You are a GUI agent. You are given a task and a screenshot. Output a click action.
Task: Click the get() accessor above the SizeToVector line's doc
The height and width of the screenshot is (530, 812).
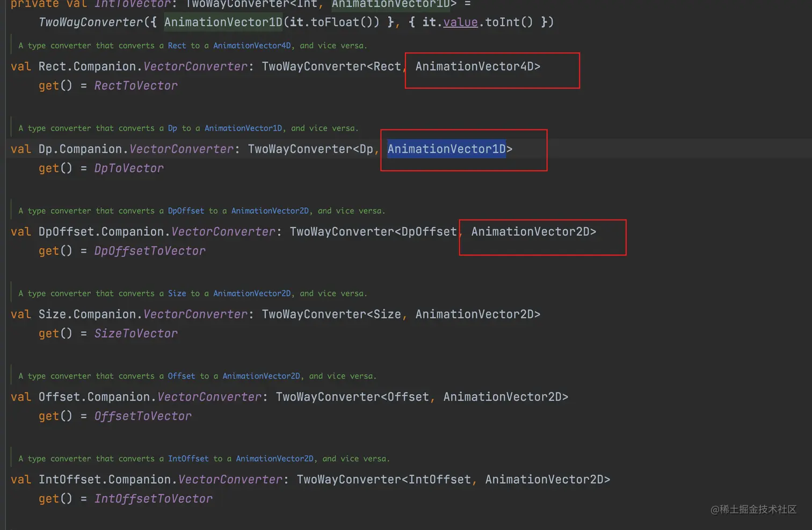[x=55, y=251]
